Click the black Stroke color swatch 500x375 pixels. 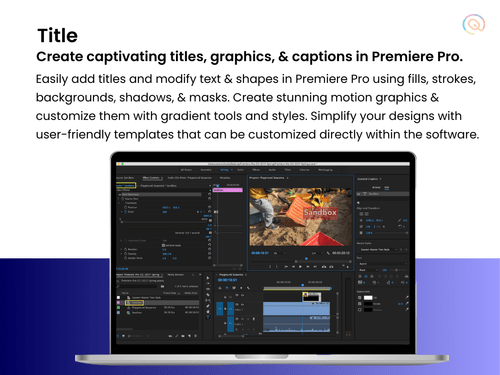click(368, 304)
